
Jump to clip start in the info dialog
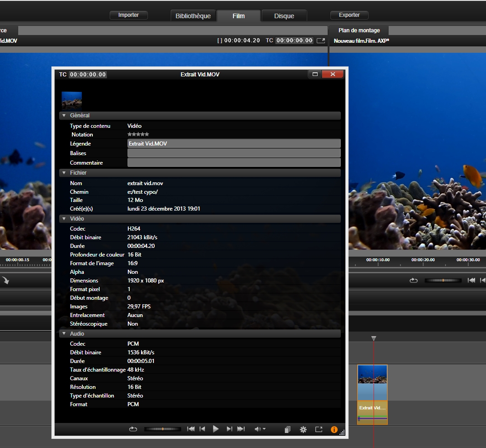pyautogui.click(x=191, y=429)
